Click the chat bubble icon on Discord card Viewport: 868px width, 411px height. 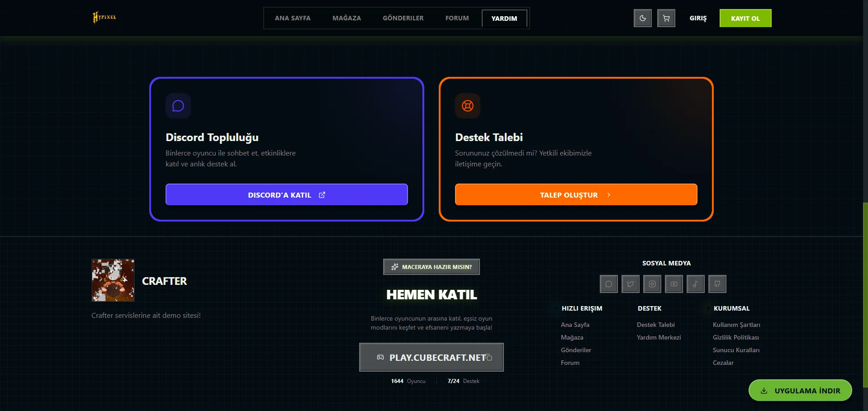(178, 106)
